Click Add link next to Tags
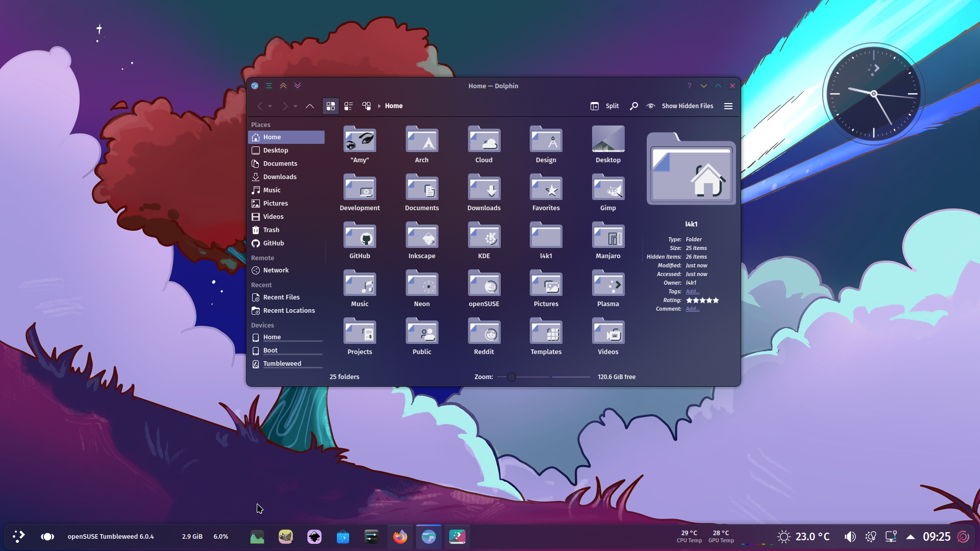This screenshot has height=551, width=980. (693, 292)
